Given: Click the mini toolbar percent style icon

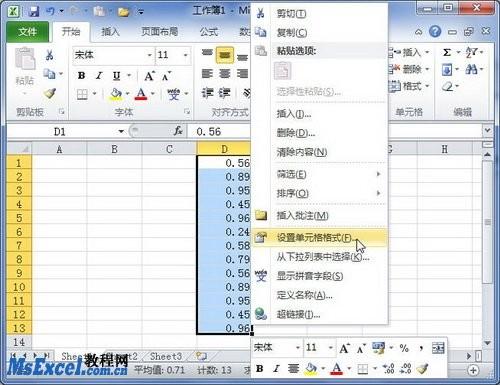Looking at the screenshot, I should click(404, 348).
